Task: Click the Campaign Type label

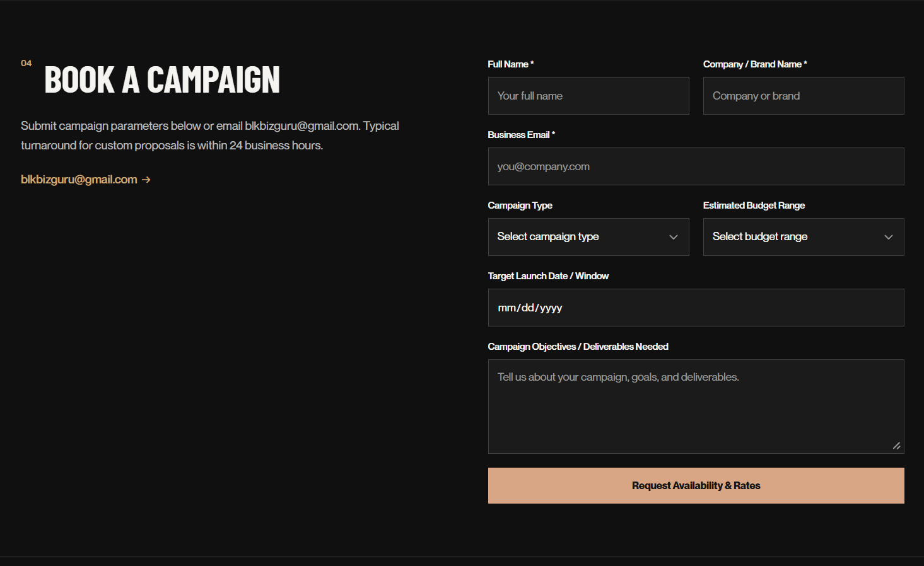Action: 520,205
